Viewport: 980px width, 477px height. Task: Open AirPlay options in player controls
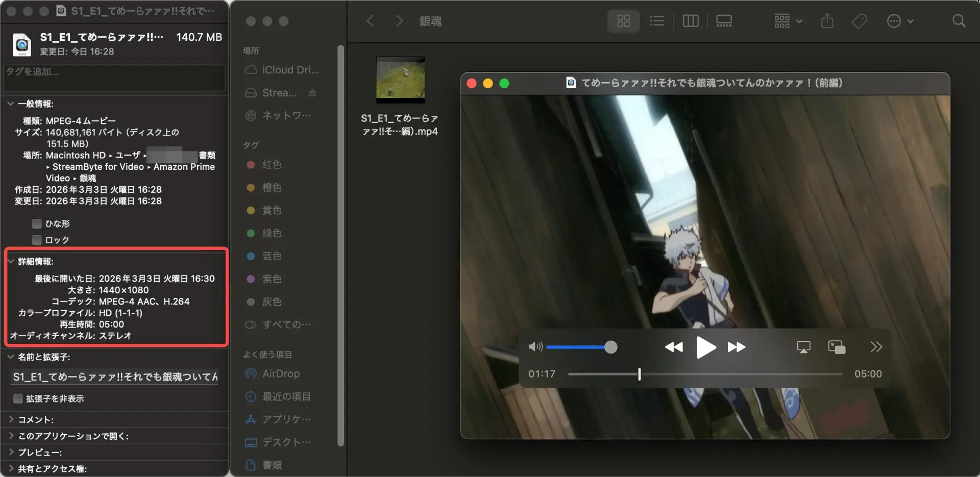tap(803, 347)
